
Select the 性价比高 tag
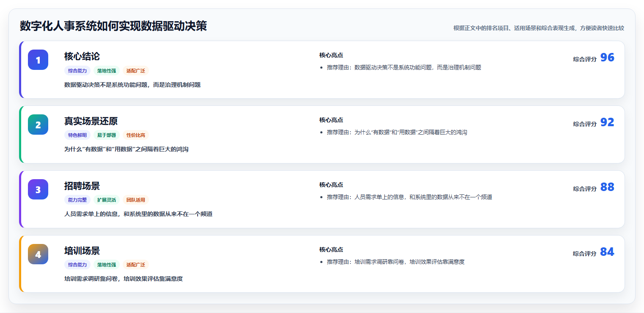(136, 135)
